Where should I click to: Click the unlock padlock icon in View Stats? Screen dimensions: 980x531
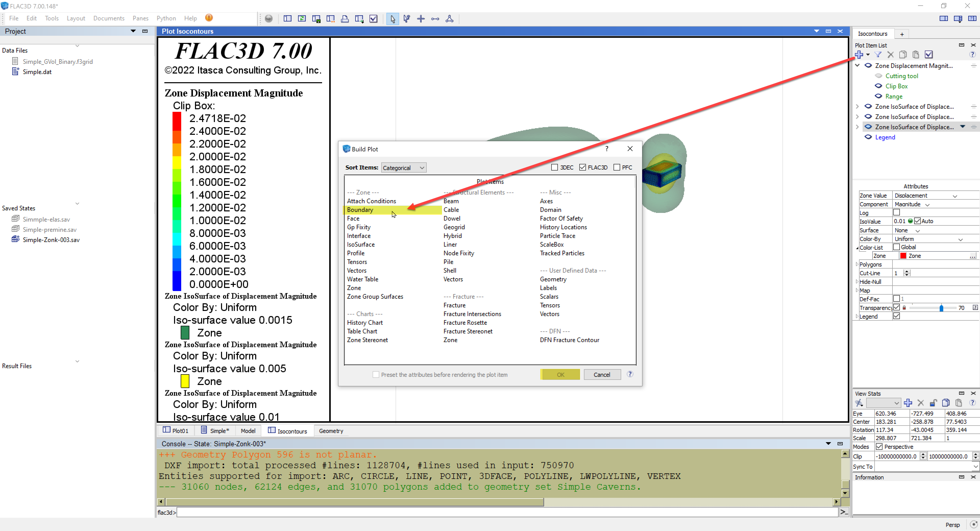click(x=933, y=403)
